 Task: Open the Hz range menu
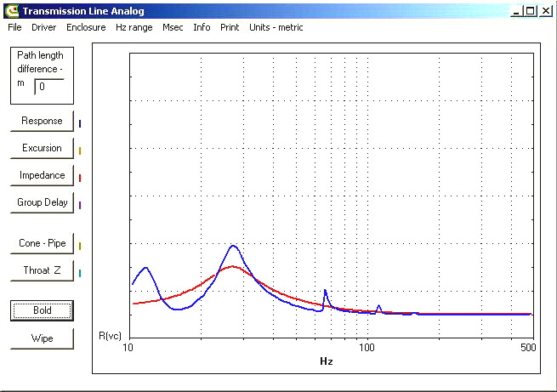[134, 27]
